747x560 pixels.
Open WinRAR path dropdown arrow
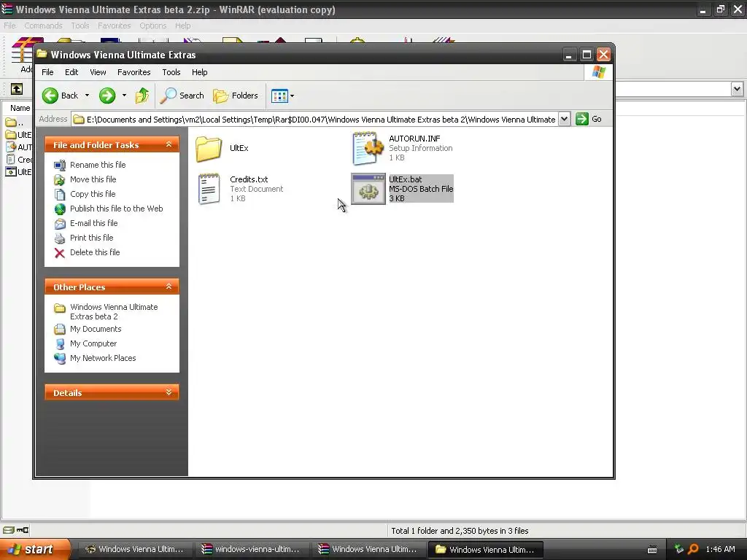pos(737,88)
